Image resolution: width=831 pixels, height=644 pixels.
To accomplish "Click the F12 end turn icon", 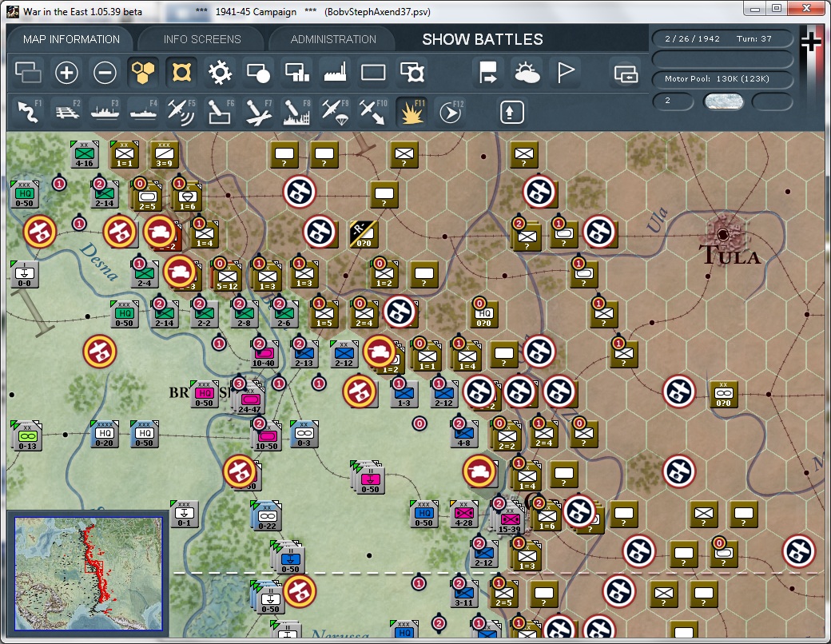I will click(451, 112).
